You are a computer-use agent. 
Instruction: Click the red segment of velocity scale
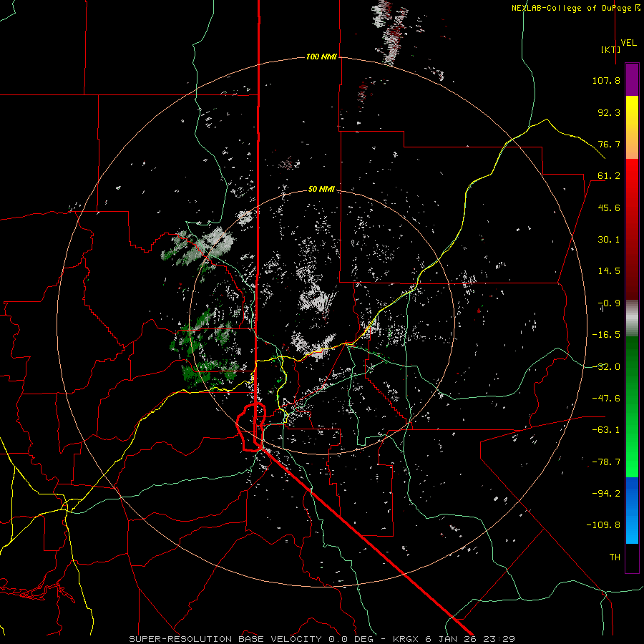[632, 229]
